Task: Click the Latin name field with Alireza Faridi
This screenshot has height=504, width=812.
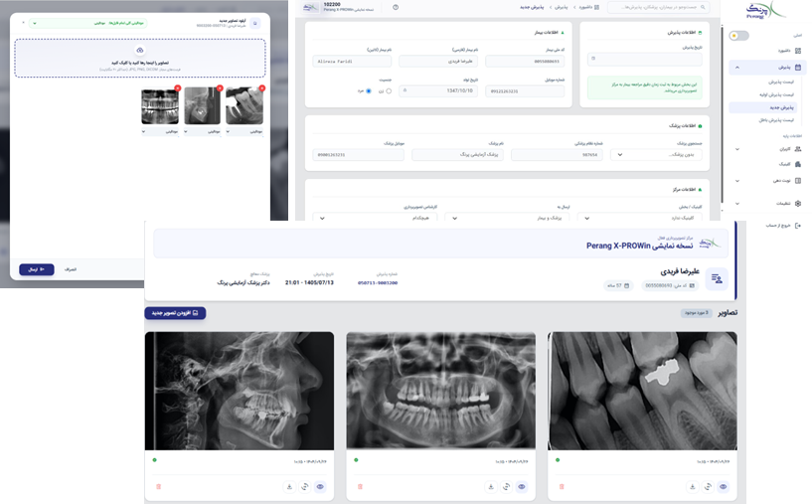Action: pyautogui.click(x=352, y=61)
